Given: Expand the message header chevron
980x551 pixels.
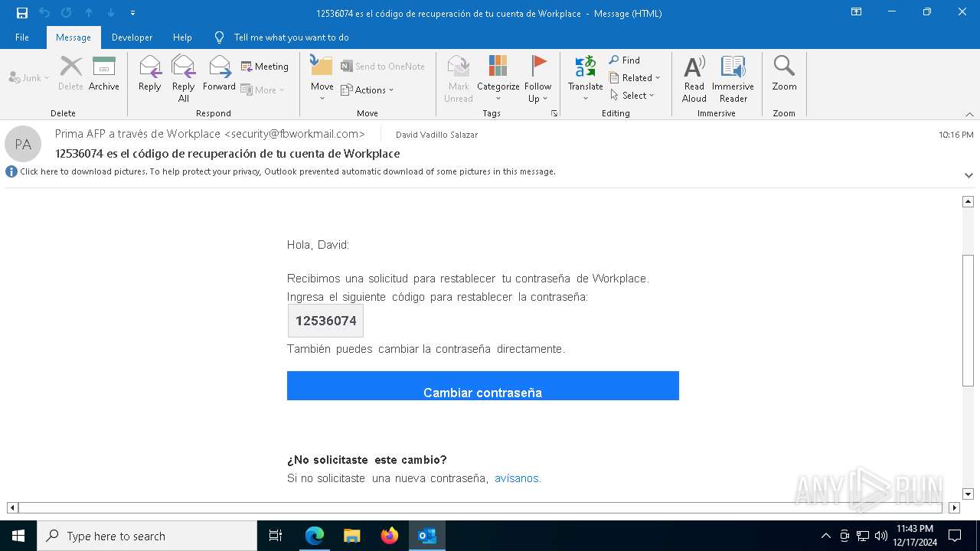Looking at the screenshot, I should point(969,175).
